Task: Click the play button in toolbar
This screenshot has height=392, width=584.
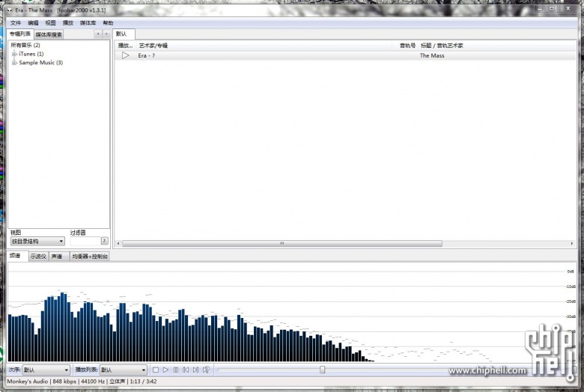Action: 165,370
